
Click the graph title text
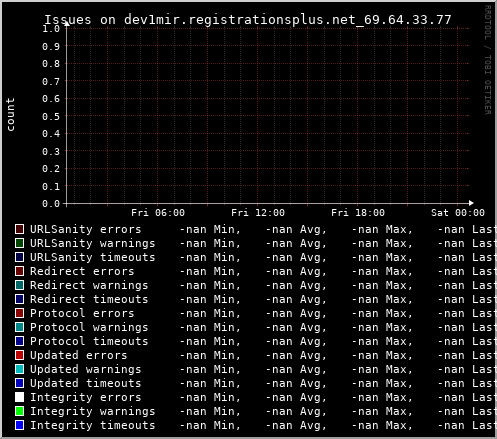pos(248,20)
